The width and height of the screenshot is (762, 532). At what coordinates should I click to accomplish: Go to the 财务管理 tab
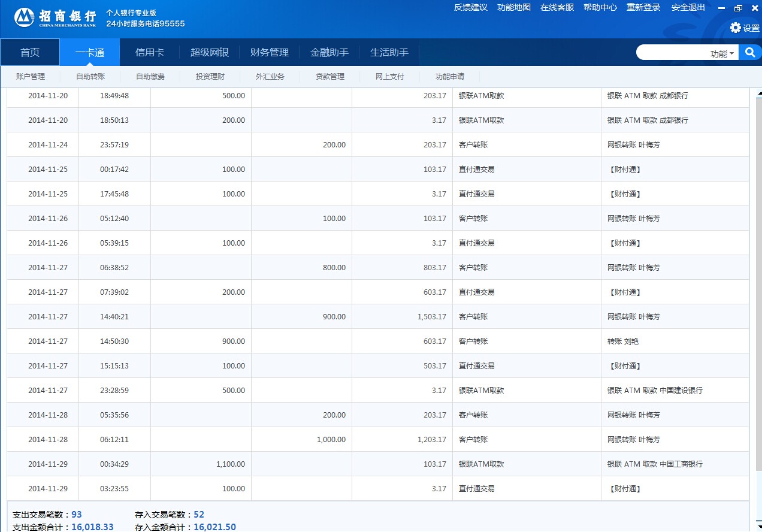coord(270,52)
